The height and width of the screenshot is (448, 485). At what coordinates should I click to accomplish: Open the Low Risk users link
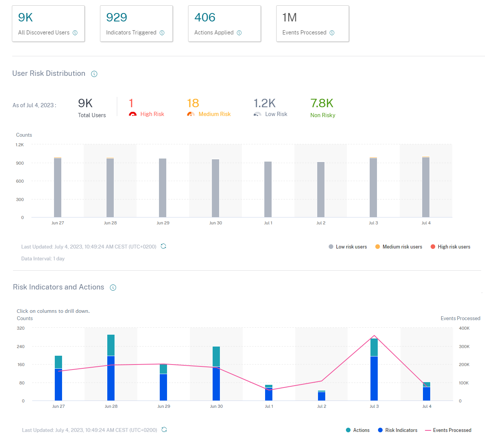[x=276, y=114]
